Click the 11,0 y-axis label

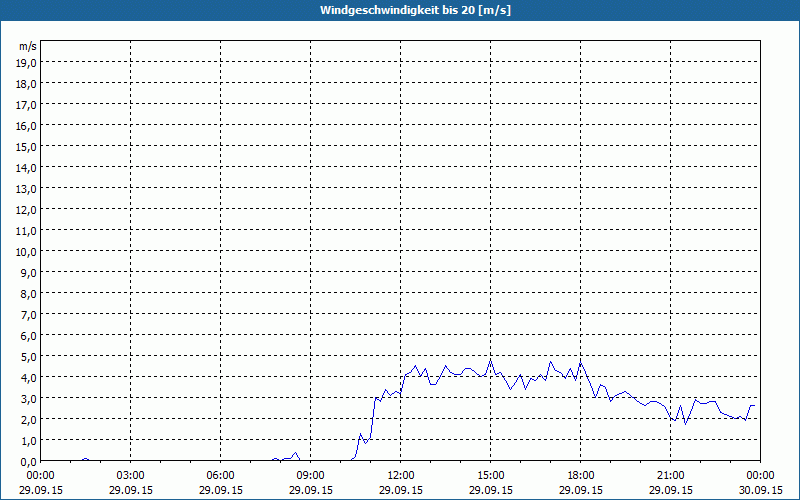click(27, 231)
